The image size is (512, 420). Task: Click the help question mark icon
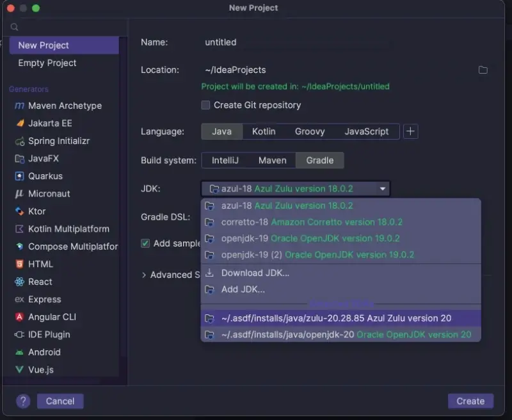[23, 401]
